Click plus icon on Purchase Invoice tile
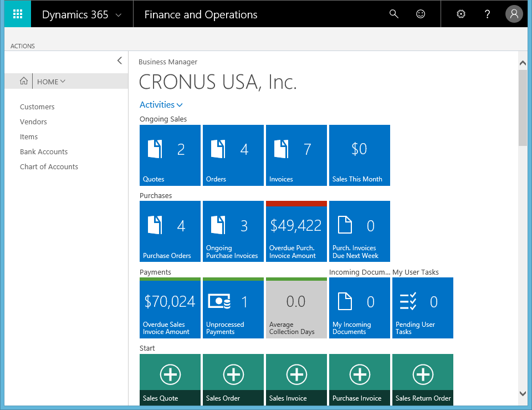Image resolution: width=532 pixels, height=410 pixels. 360,374
